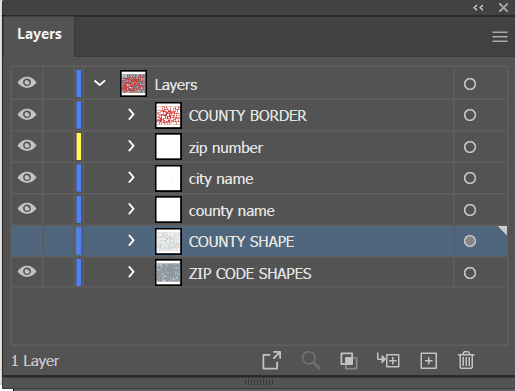This screenshot has height=391, width=515.
Task: Click the Create New Layer icon
Action: [x=429, y=361]
